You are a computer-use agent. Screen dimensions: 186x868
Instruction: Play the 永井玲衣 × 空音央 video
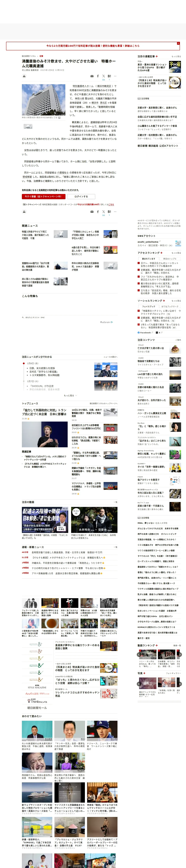click(x=94, y=520)
